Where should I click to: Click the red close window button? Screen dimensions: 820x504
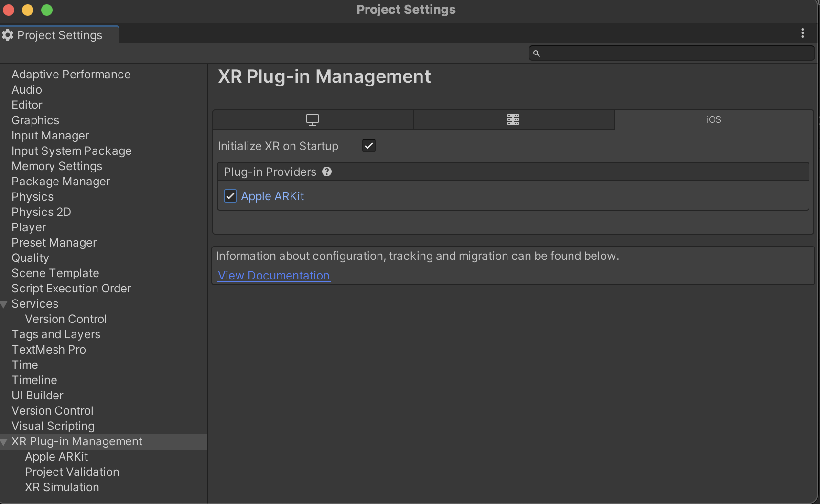point(9,10)
